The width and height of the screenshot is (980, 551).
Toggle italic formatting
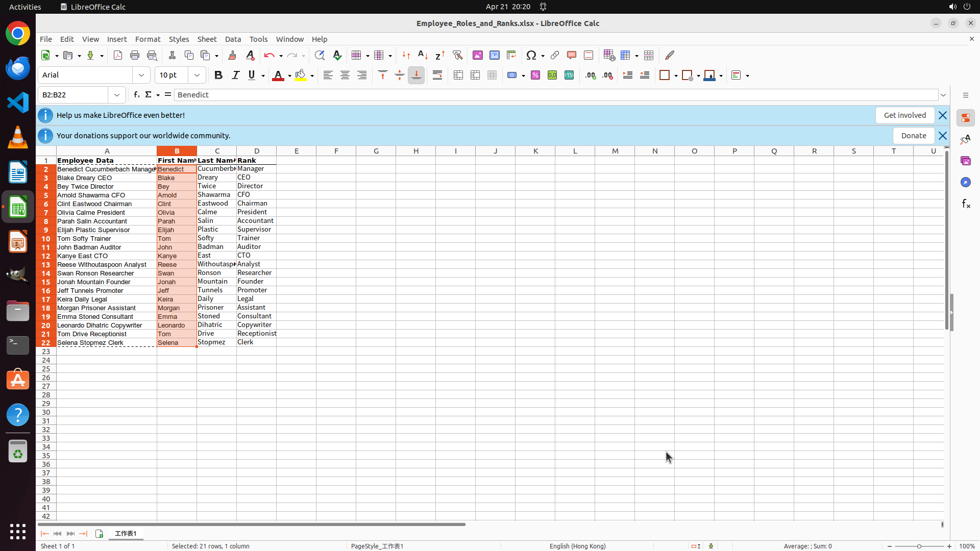[x=235, y=76]
